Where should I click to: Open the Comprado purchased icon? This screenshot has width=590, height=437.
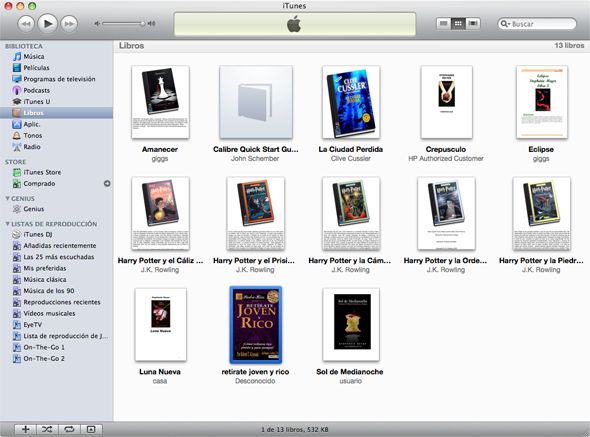click(x=17, y=184)
